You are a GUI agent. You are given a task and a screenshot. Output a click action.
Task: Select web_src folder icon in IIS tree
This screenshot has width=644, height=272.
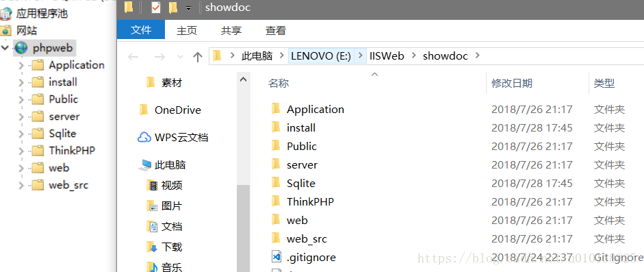point(38,185)
